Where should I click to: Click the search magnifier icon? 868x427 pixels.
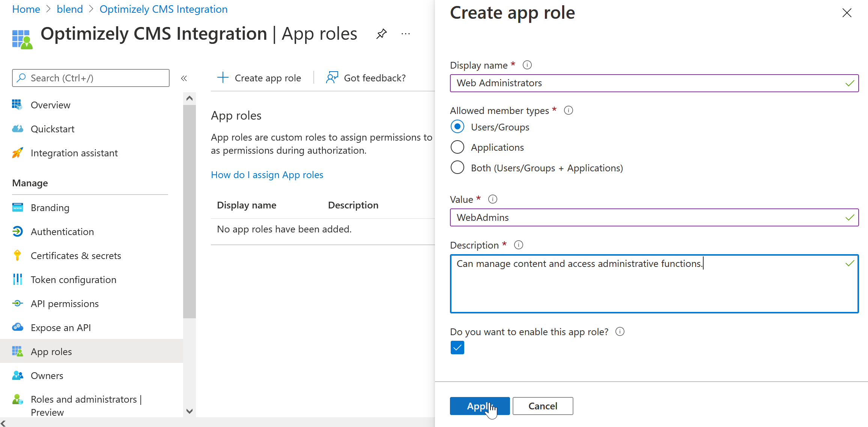pyautogui.click(x=21, y=78)
